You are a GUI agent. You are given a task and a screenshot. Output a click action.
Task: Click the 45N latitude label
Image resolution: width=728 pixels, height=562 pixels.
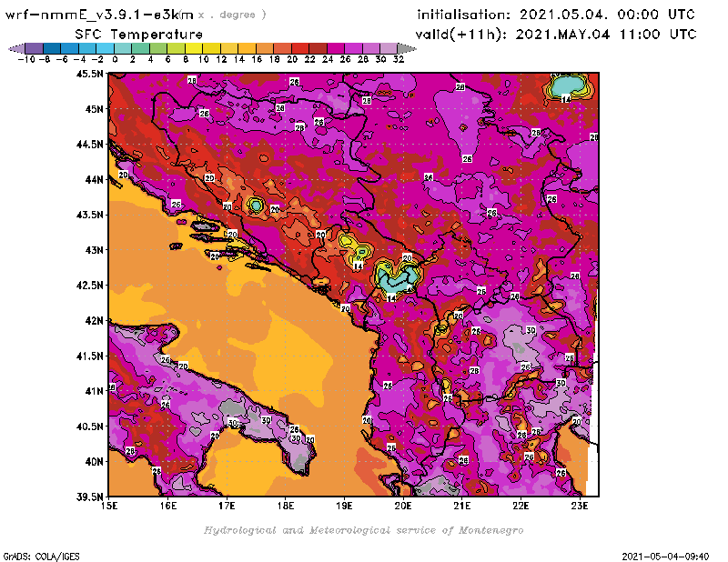[x=94, y=109]
